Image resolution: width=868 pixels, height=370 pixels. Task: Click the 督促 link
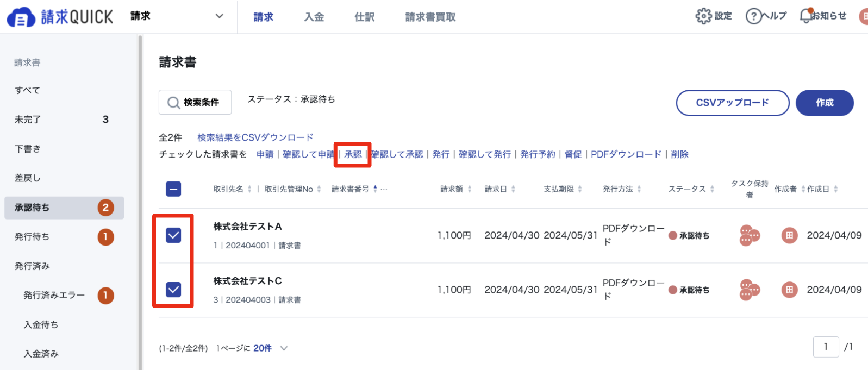(573, 154)
